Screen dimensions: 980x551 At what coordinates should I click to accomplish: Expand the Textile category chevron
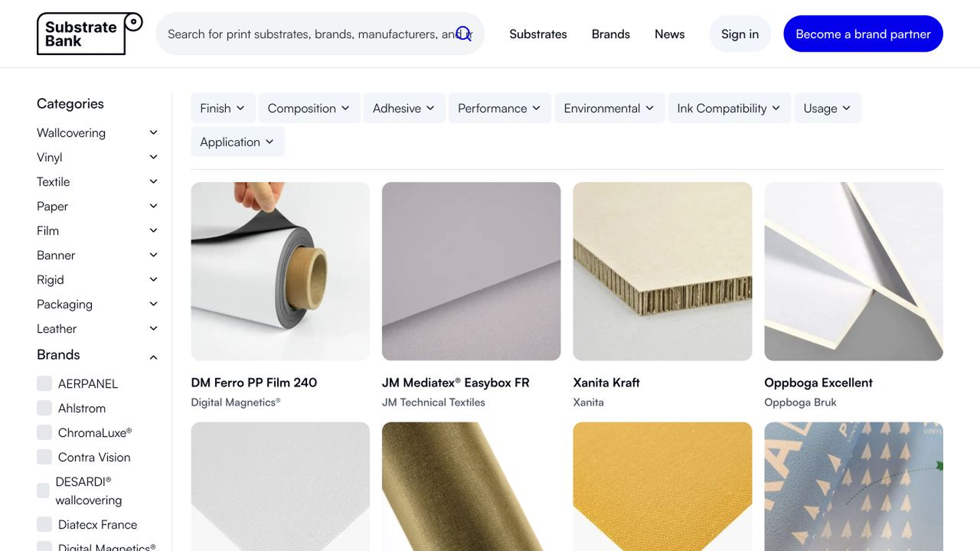pyautogui.click(x=154, y=182)
